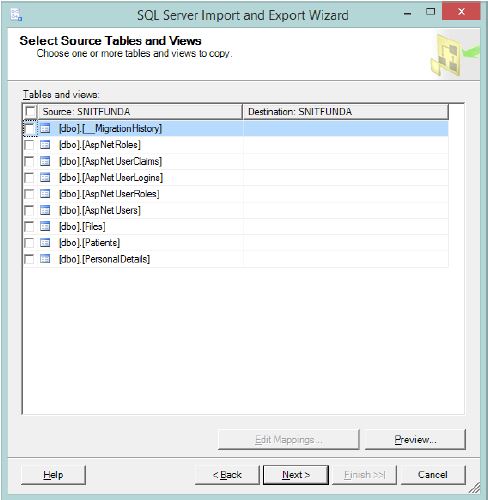Click the Next button
The width and height of the screenshot is (488, 500).
pos(296,475)
